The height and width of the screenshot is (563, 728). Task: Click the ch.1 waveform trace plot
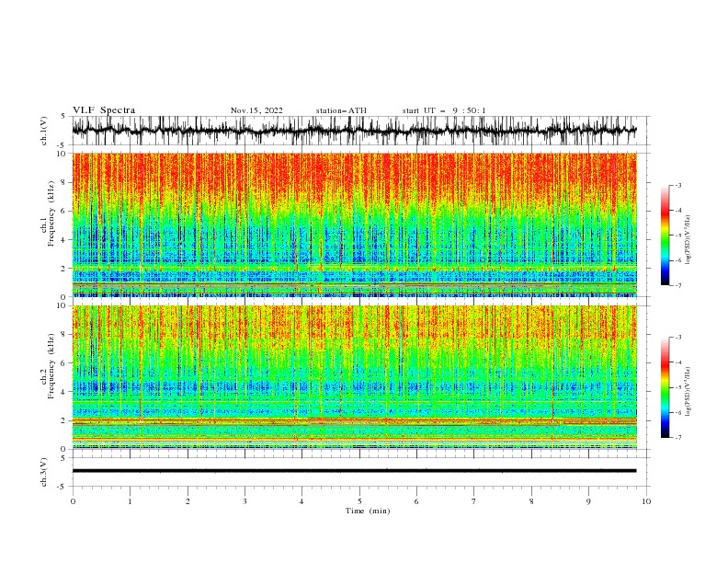point(354,131)
